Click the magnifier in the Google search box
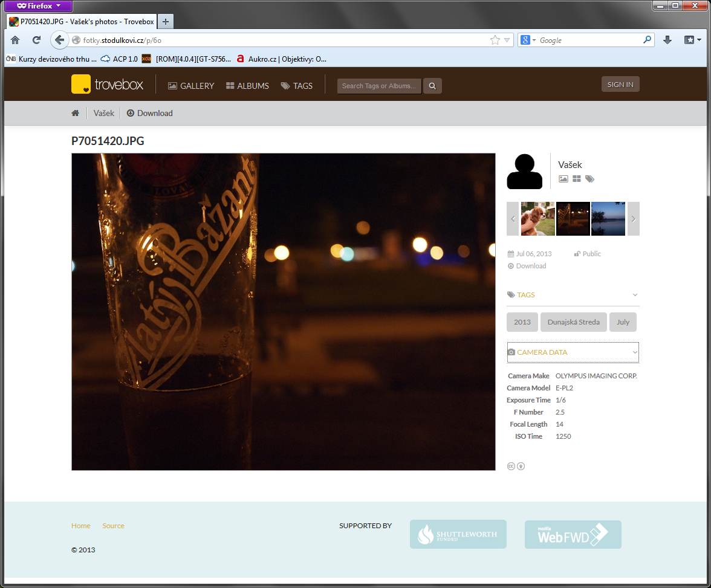The width and height of the screenshot is (711, 588). pyautogui.click(x=647, y=40)
